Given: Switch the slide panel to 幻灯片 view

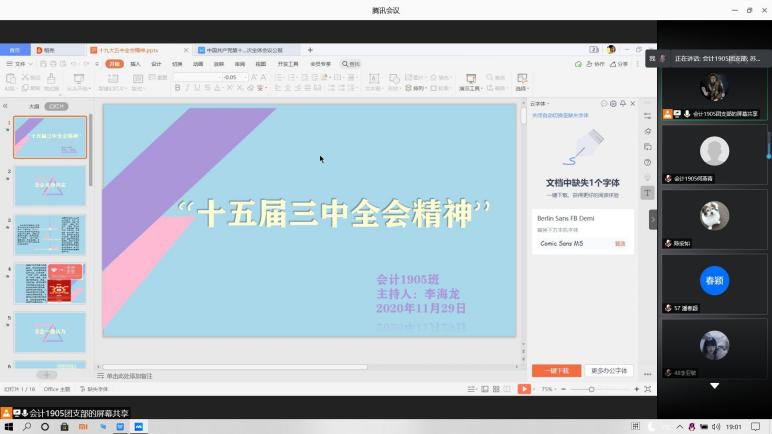Looking at the screenshot, I should tap(56, 105).
